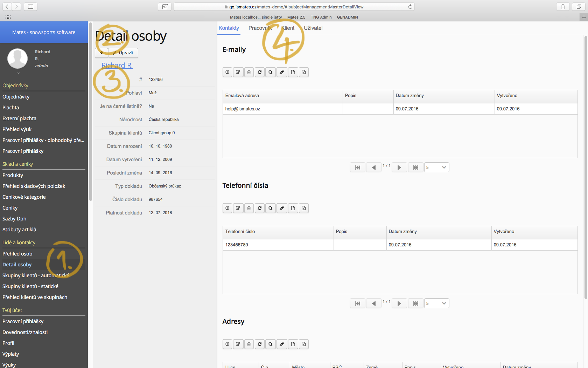Edit the selected e-mail entry
588x368 pixels.
(x=238, y=72)
